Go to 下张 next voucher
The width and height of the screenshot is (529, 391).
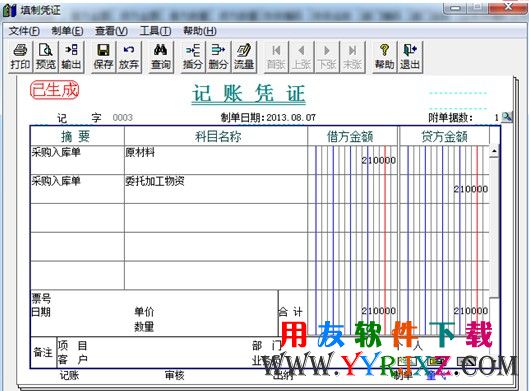[x=327, y=57]
